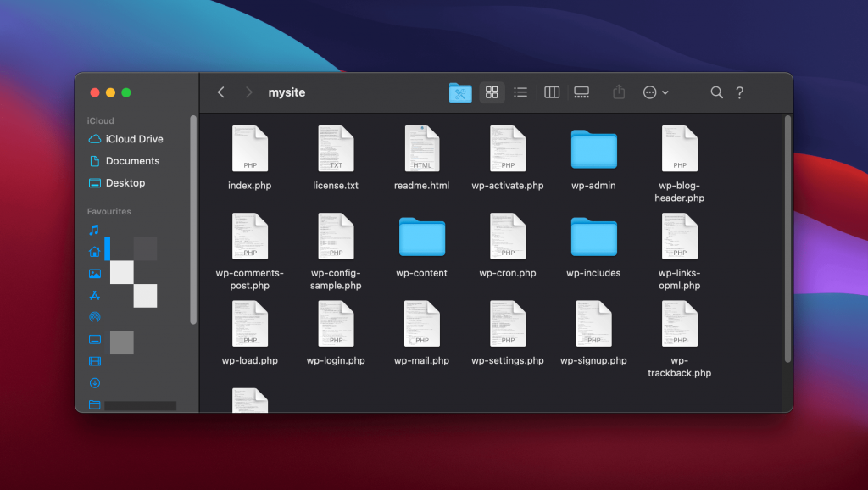
Task: Click the Downloads arrow sidebar icon
Action: pyautogui.click(x=95, y=382)
